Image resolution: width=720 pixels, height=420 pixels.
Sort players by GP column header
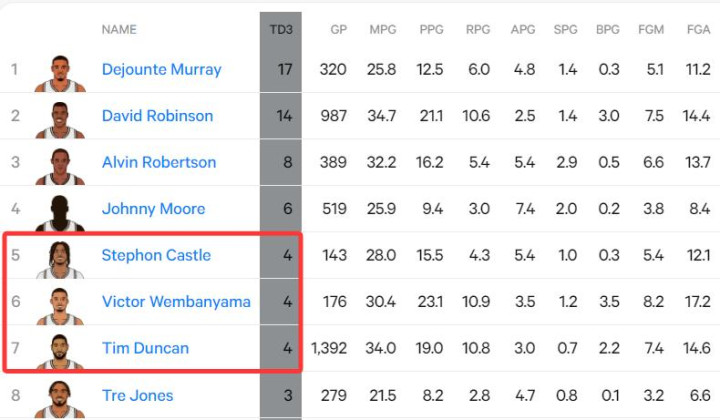[x=338, y=30]
